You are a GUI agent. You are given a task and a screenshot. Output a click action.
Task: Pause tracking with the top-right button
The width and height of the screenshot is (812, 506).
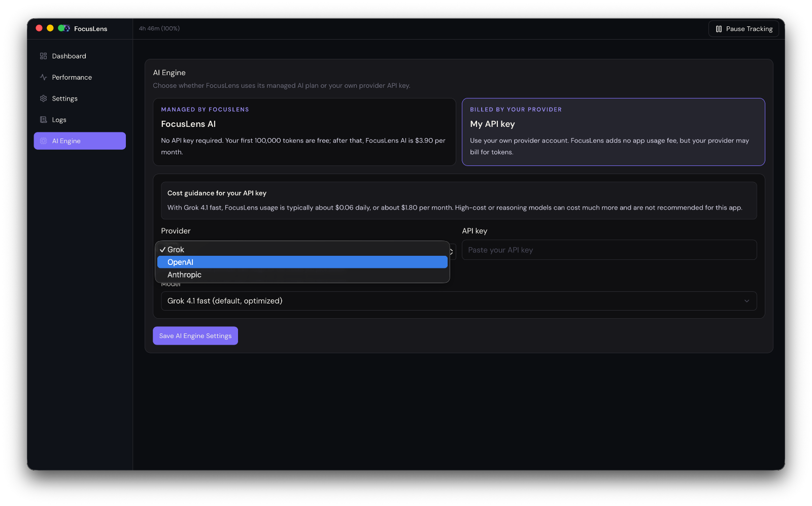pos(743,29)
